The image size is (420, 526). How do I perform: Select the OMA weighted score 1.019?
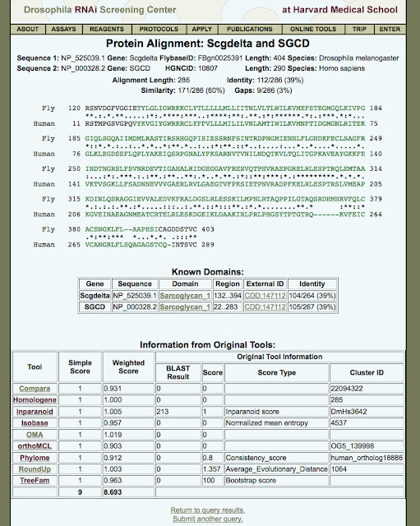(x=128, y=435)
